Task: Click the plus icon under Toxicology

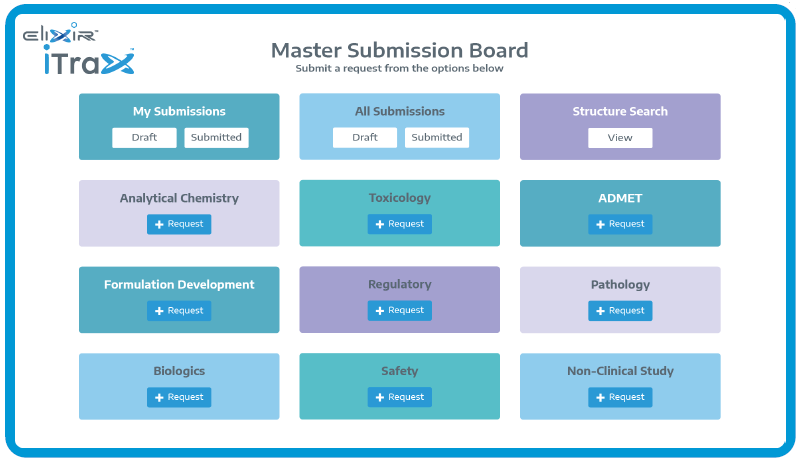Action: click(x=380, y=225)
